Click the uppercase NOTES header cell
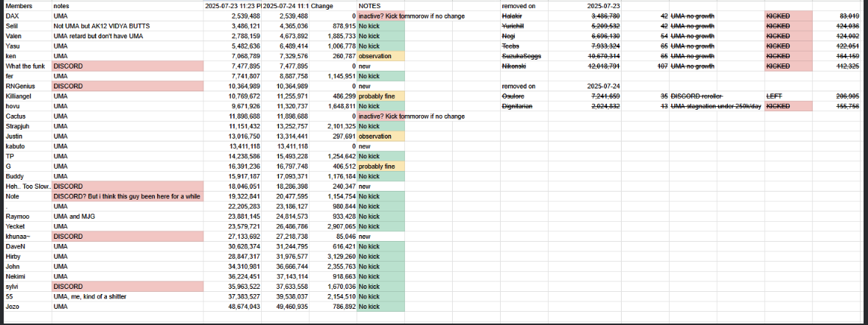Viewport: 868px width, 325px height. 381,6
